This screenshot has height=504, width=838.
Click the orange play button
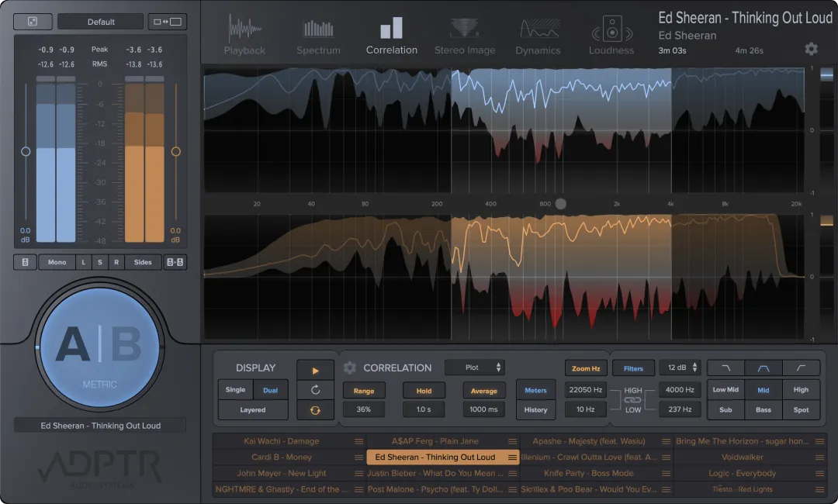tap(315, 370)
